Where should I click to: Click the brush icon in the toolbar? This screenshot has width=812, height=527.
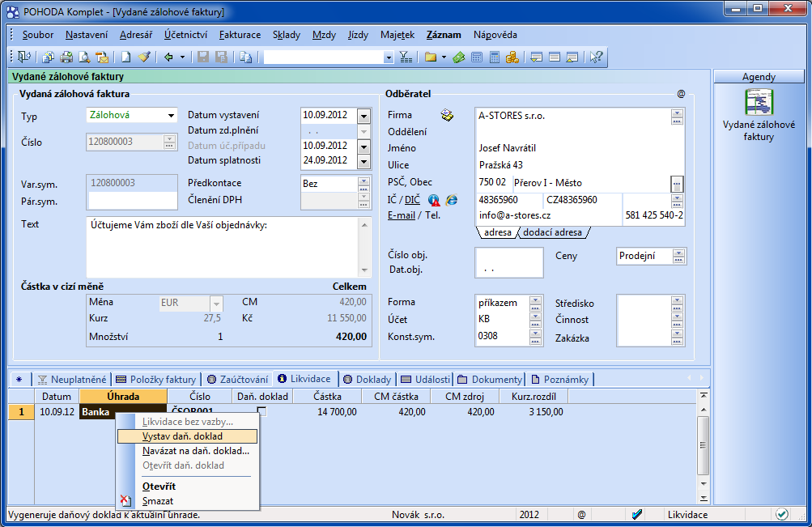[x=144, y=57]
